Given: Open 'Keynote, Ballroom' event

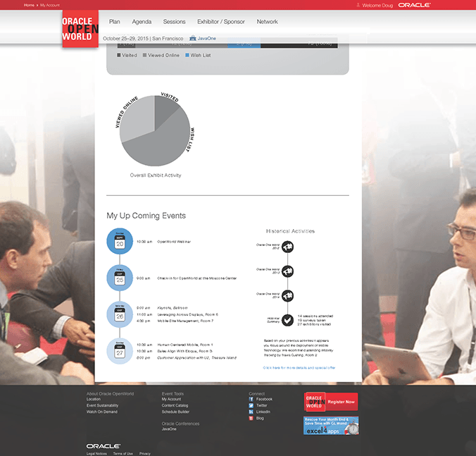Looking at the screenshot, I should point(173,308).
